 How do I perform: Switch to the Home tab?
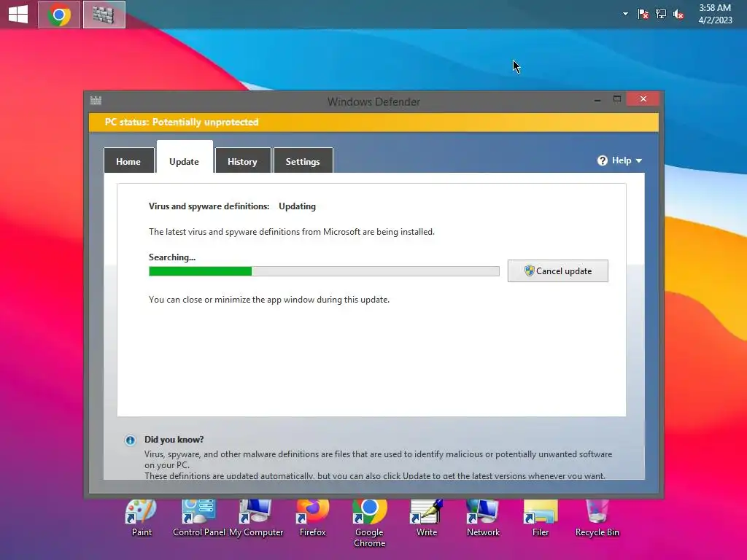(128, 161)
